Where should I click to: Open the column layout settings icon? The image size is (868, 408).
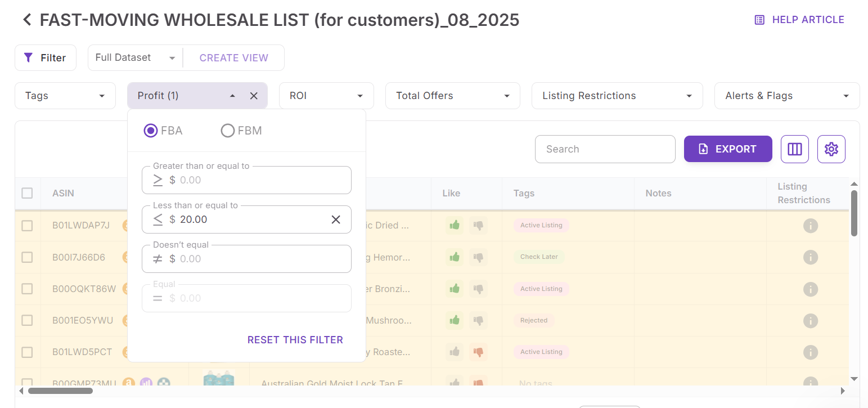pos(794,149)
